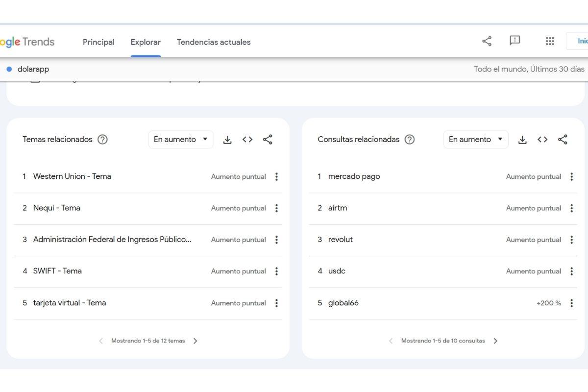Open Administración Federal de Ingresos Públicos topic
The height and width of the screenshot is (392, 588).
[x=112, y=240]
